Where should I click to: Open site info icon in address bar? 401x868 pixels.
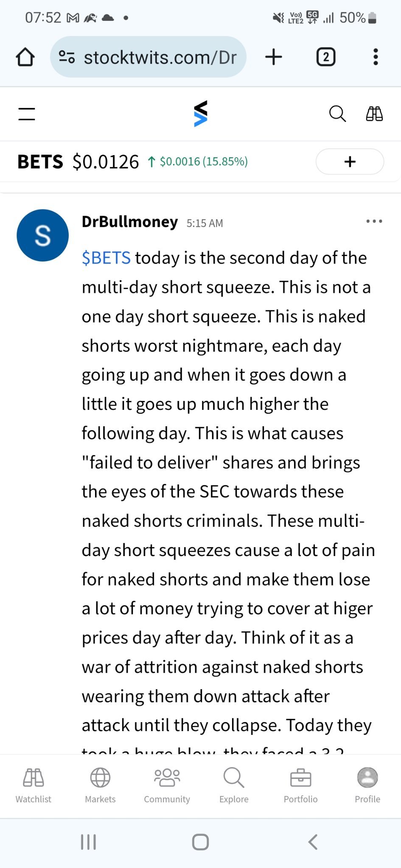pyautogui.click(x=67, y=57)
